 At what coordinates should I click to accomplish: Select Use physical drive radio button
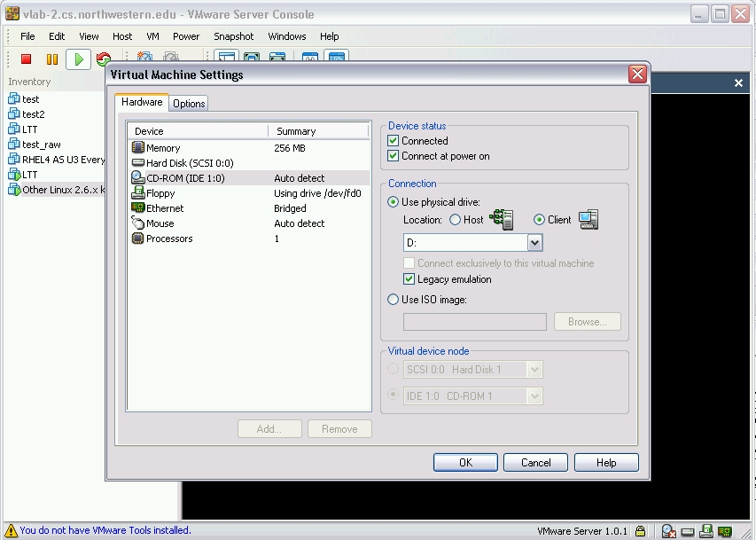[393, 201]
